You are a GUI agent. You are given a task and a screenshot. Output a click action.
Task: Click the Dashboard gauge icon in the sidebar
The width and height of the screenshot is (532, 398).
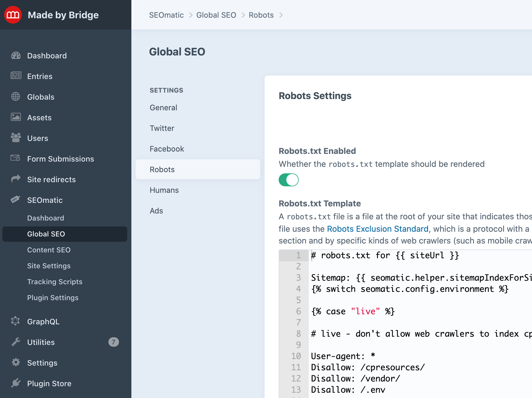point(16,55)
